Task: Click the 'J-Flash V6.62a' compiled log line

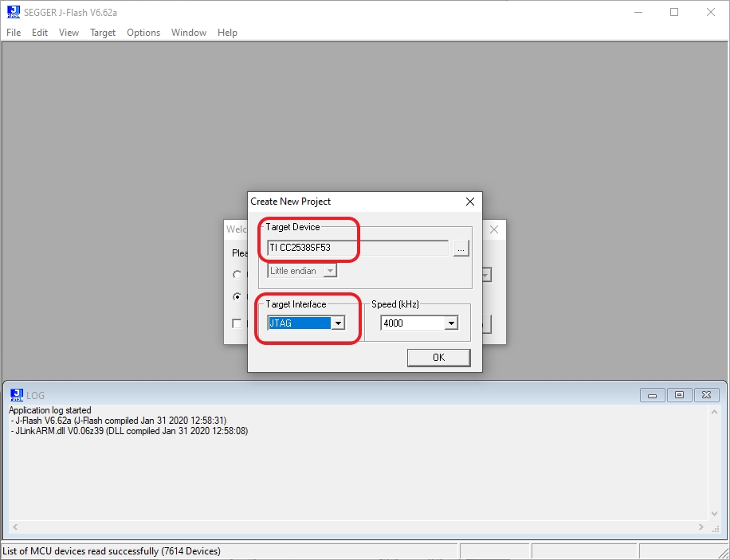Action: pyautogui.click(x=119, y=421)
